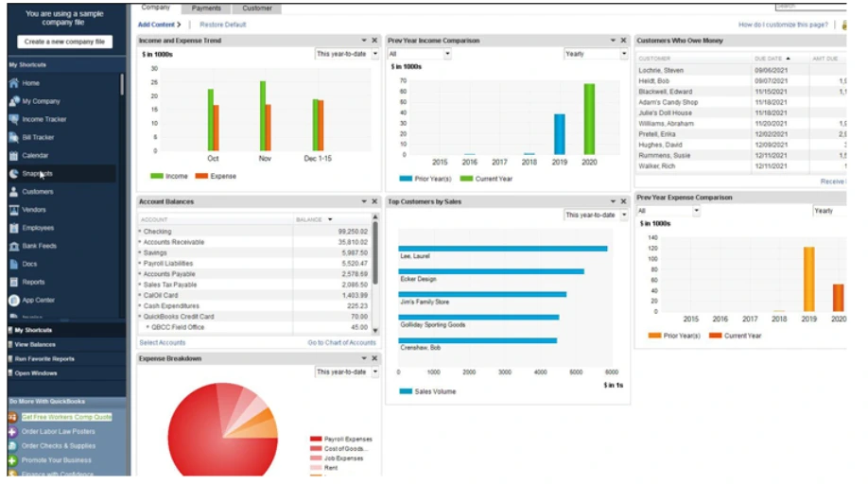Switch to the Company tab
The width and height of the screenshot is (868, 484).
tap(156, 8)
